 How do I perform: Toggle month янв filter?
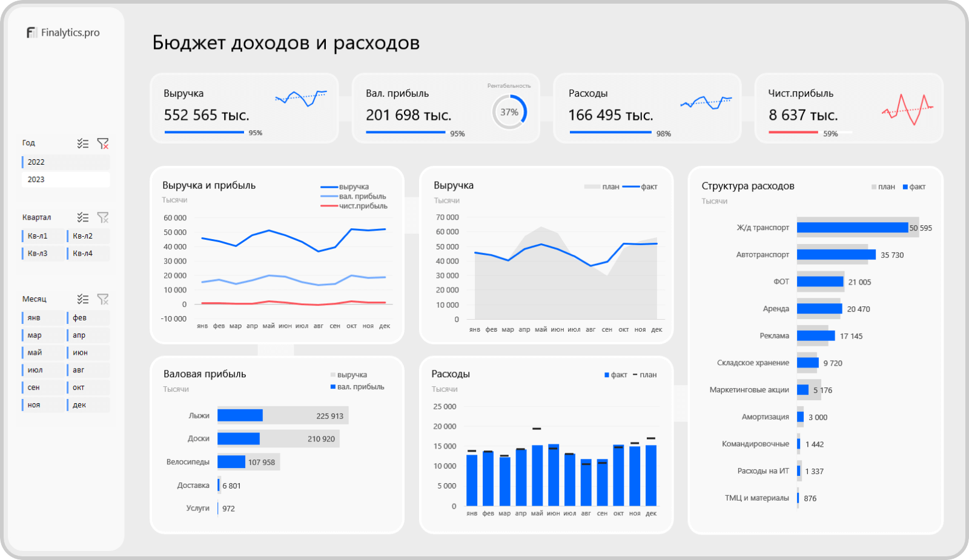pos(43,318)
